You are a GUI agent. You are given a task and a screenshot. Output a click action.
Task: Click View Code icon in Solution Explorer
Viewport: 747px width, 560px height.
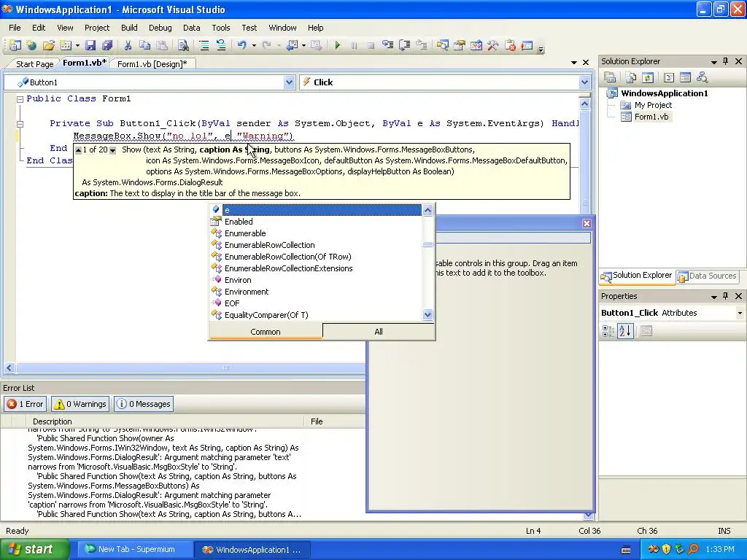(669, 77)
